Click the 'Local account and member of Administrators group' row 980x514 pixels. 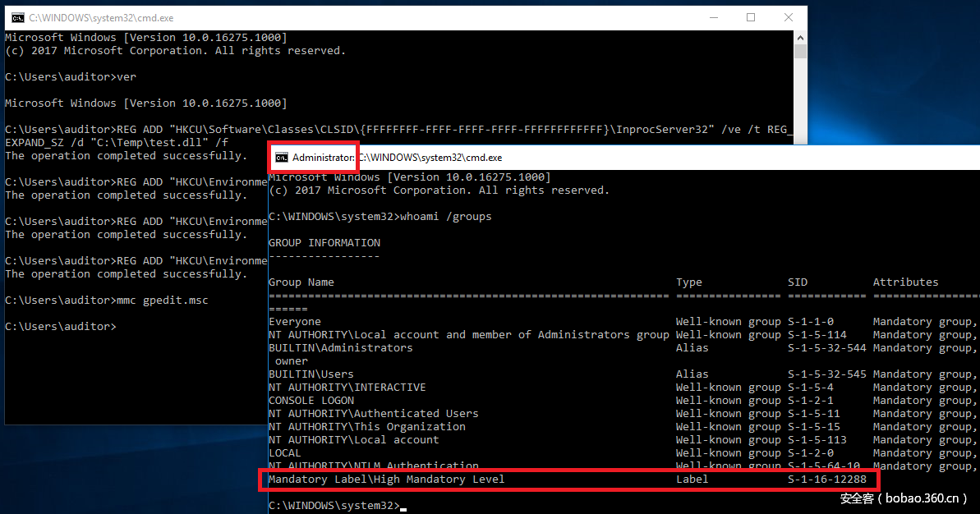[624, 335]
